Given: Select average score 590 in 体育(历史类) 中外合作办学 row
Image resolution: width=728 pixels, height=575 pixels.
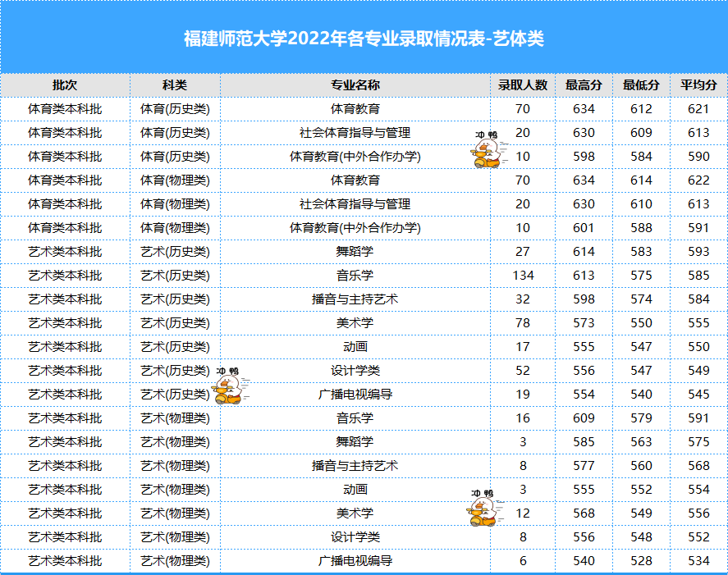Looking at the screenshot, I should click(x=698, y=157).
